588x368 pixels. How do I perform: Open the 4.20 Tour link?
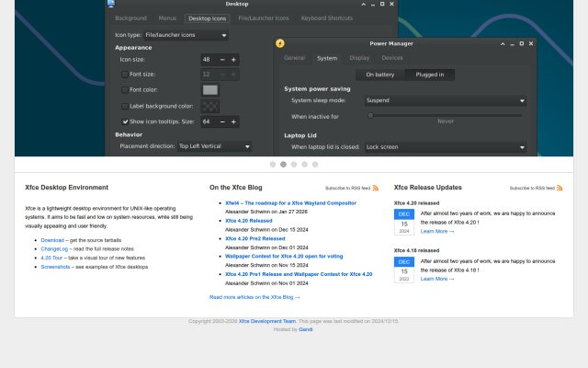coord(51,258)
